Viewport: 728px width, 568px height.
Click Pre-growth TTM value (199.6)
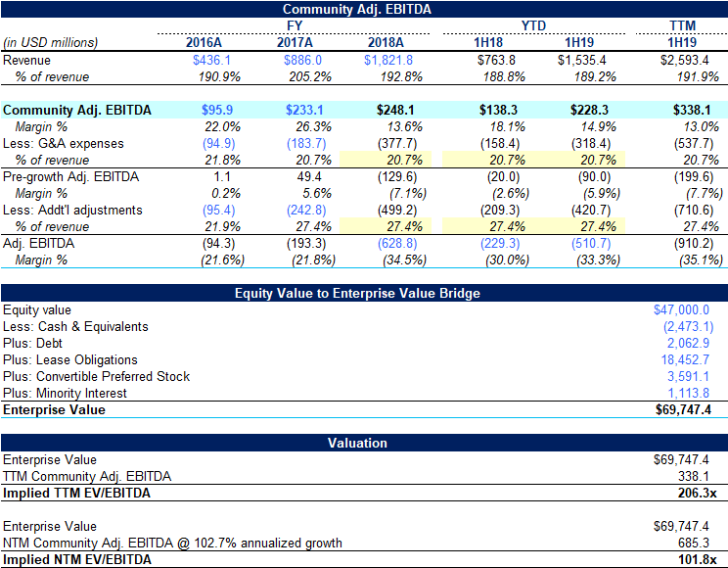(694, 177)
